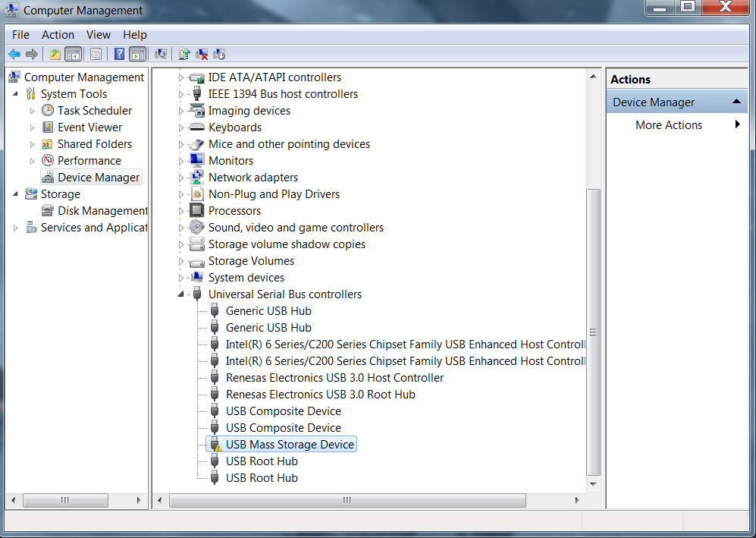Collapse the Universal Serial Bus controllers node

point(180,294)
